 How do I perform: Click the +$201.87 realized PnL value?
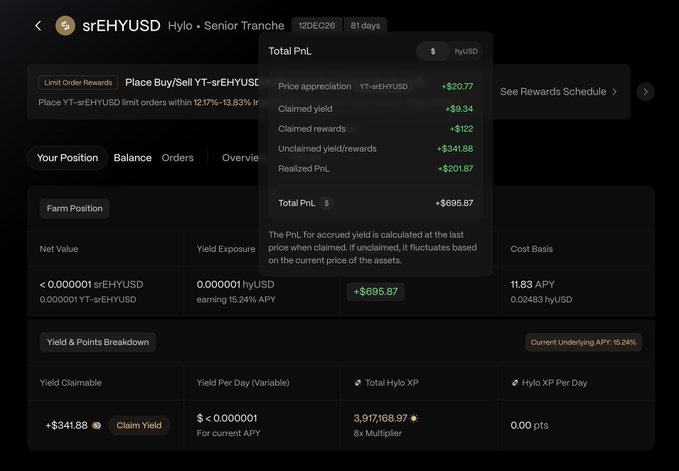(x=455, y=169)
